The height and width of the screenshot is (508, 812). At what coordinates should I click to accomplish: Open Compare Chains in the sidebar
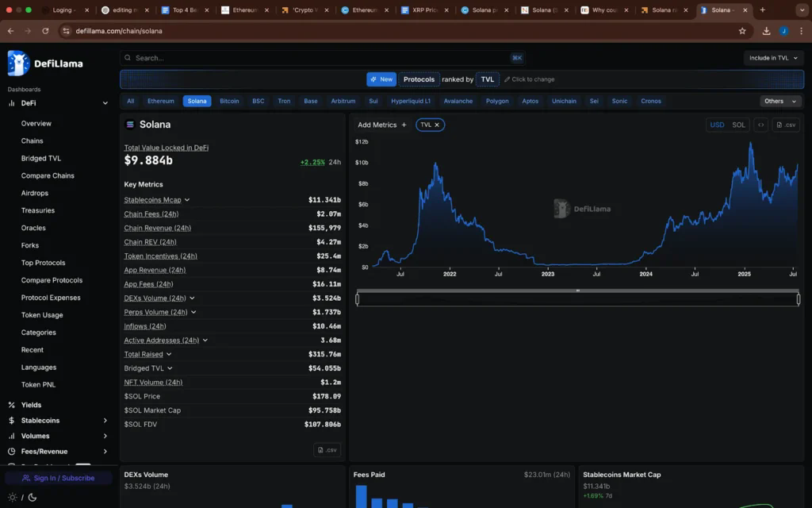48,175
